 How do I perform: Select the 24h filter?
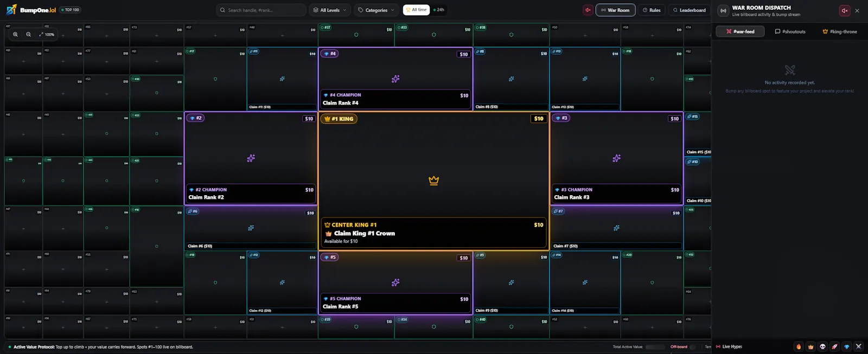439,10
